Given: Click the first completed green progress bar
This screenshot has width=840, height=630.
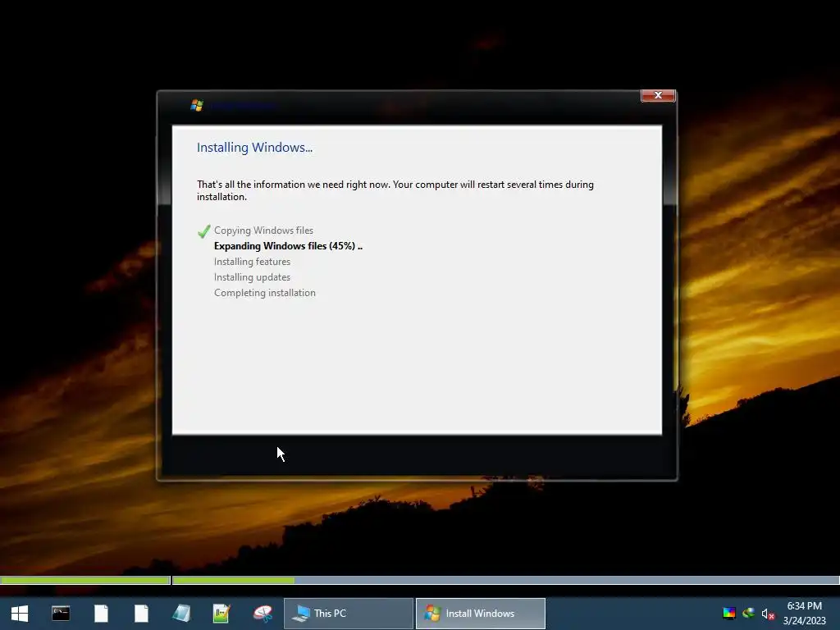Looking at the screenshot, I should tap(85, 580).
